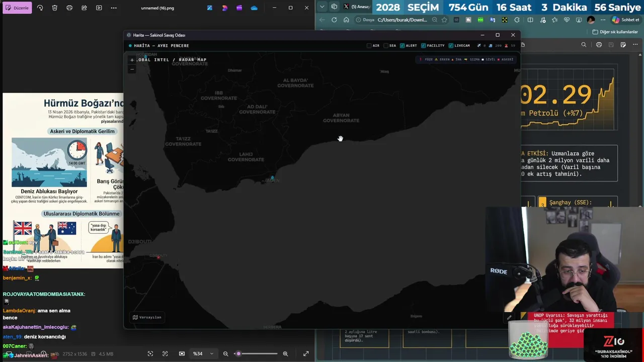This screenshot has width=644, height=362.
Task: Click chat username LambdaOranj
Action: click(19, 311)
